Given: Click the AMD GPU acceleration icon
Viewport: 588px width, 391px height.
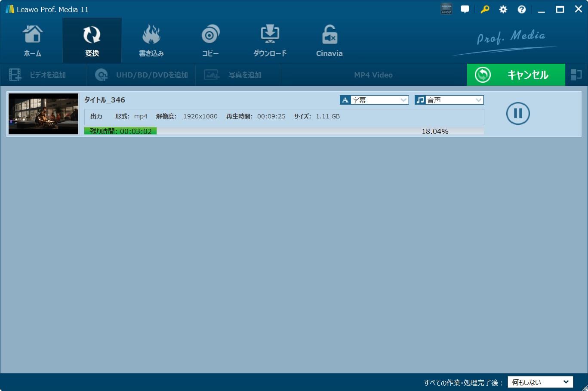Looking at the screenshot, I should pyautogui.click(x=446, y=9).
